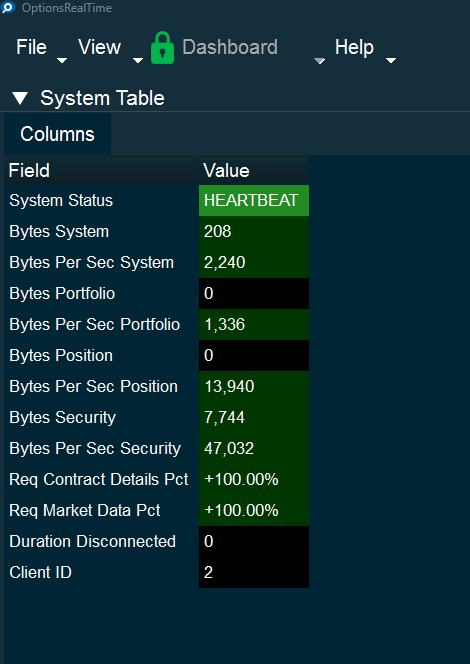The height and width of the screenshot is (664, 470).
Task: Click the OptionsRealTime app icon in title bar
Action: 8,7
